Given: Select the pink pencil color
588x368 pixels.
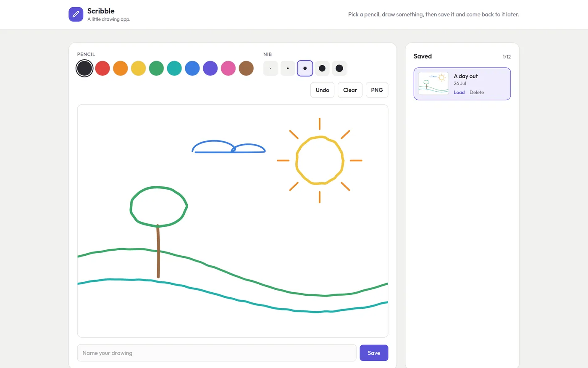Looking at the screenshot, I should pyautogui.click(x=228, y=68).
